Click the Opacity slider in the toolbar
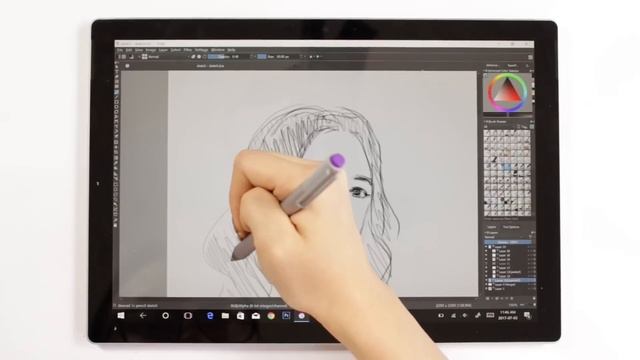This screenshot has width=640, height=360. tap(228, 57)
